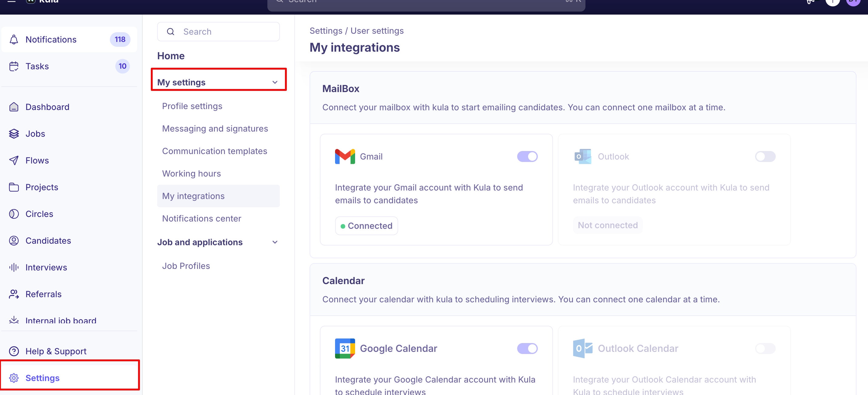Click the Projects folder icon
The height and width of the screenshot is (395, 868).
14,187
